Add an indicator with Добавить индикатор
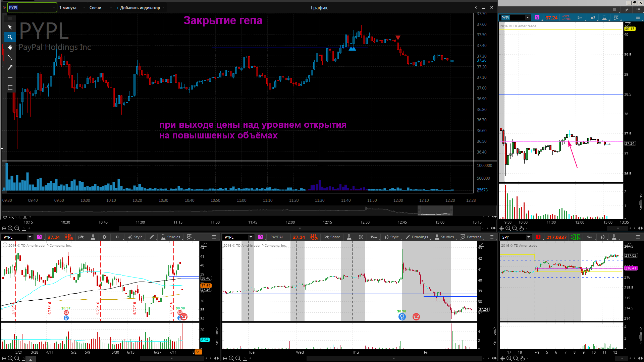Image resolution: width=644 pixels, height=362 pixels. coord(139,8)
